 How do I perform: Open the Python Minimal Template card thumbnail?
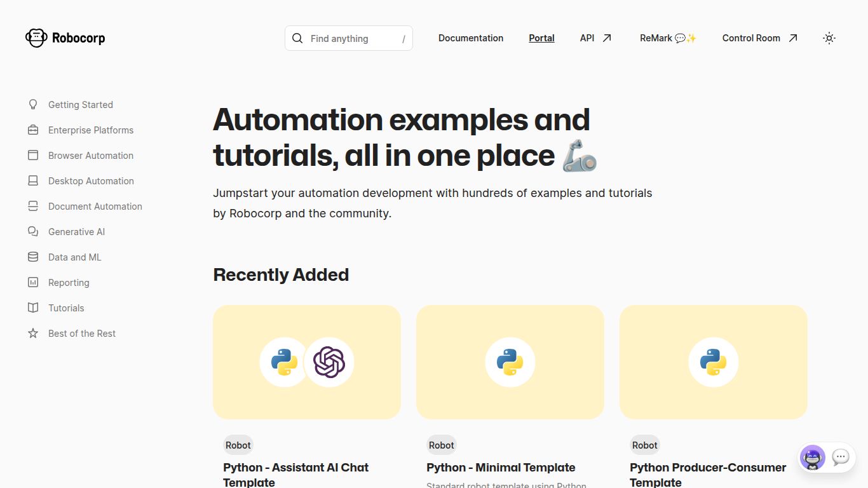pyautogui.click(x=510, y=362)
